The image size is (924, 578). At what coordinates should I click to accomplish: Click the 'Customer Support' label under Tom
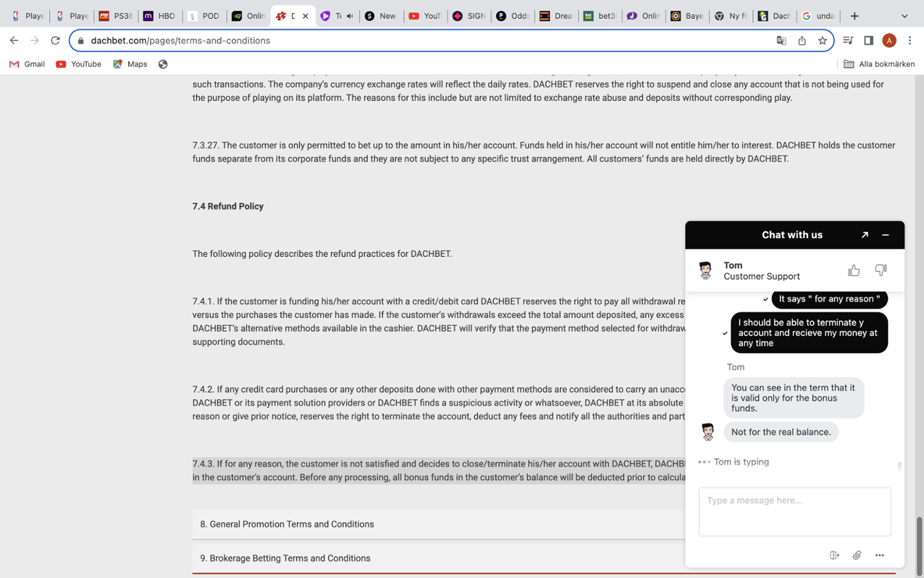pyautogui.click(x=762, y=277)
